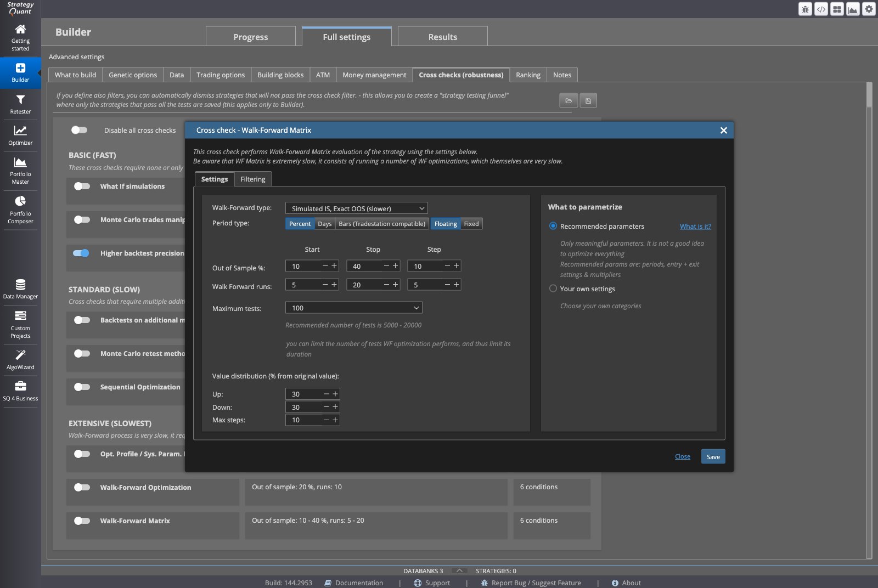This screenshot has height=588, width=878.
Task: Open the Getting started home icon
Action: click(x=20, y=30)
